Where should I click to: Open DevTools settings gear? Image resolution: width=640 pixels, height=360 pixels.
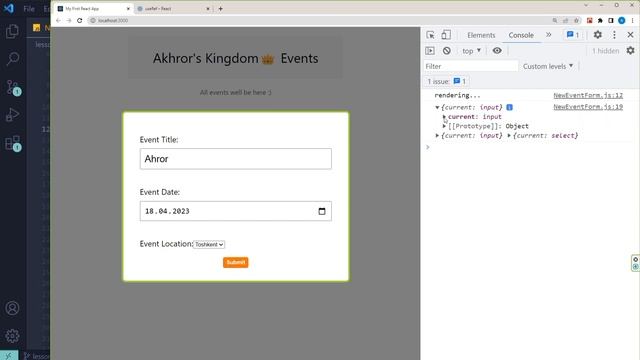(598, 35)
